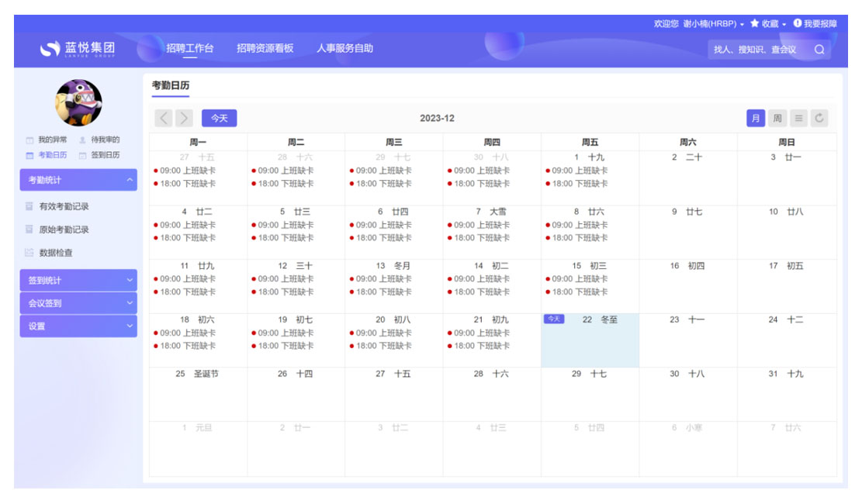862x504 pixels.
Task: Click the user avatar picture
Action: pyautogui.click(x=78, y=102)
